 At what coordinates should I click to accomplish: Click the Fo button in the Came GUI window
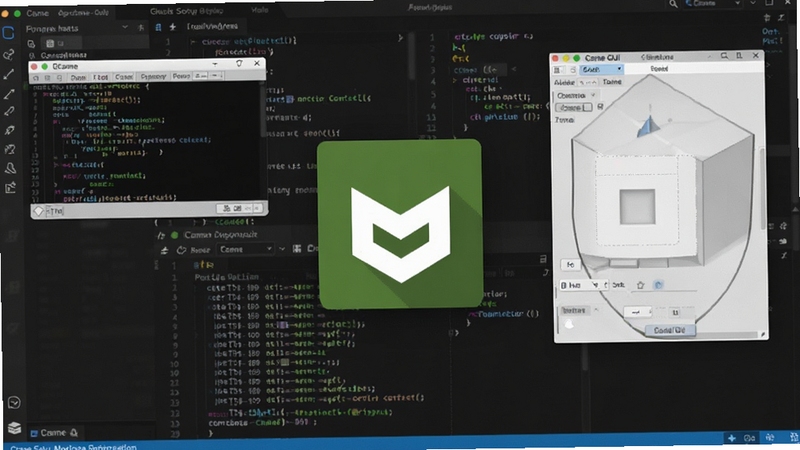[x=570, y=264]
